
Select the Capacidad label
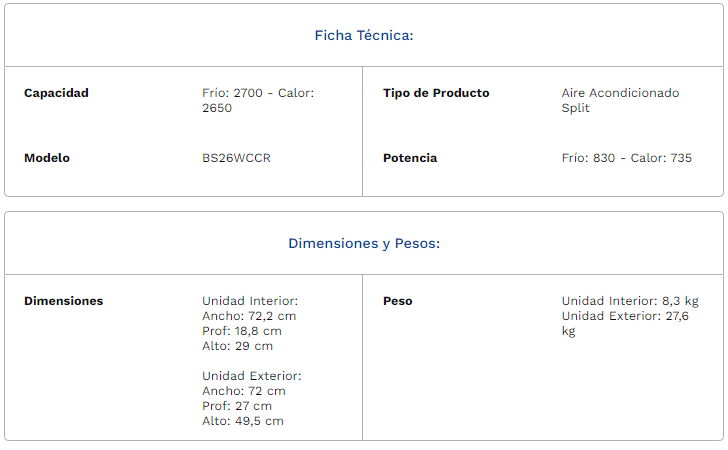(x=56, y=93)
